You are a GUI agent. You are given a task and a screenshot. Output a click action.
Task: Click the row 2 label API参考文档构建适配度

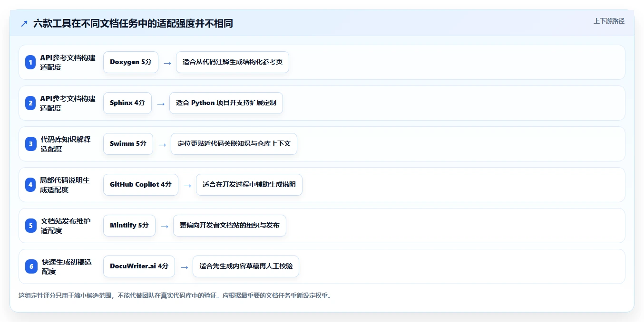click(x=68, y=103)
